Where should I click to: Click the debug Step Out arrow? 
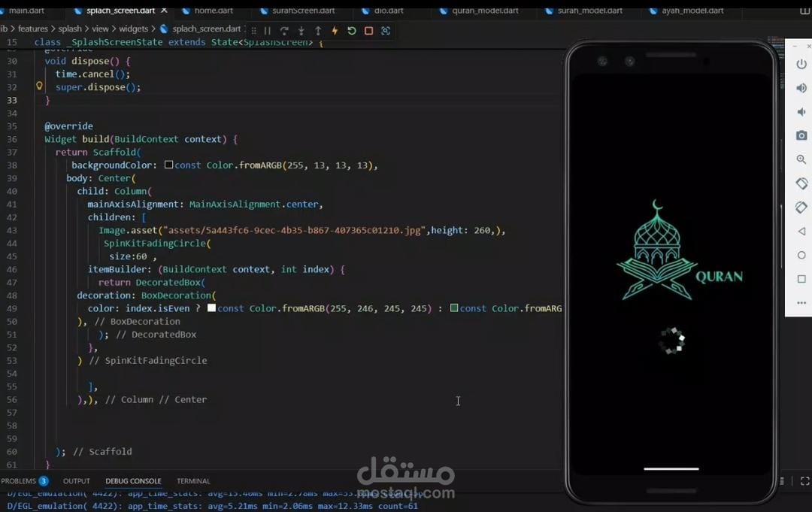318,31
